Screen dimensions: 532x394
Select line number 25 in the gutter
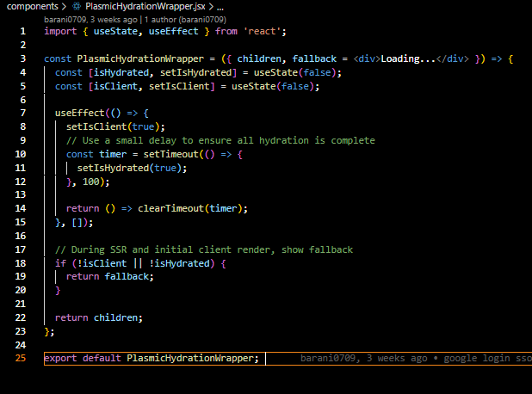pyautogui.click(x=21, y=358)
